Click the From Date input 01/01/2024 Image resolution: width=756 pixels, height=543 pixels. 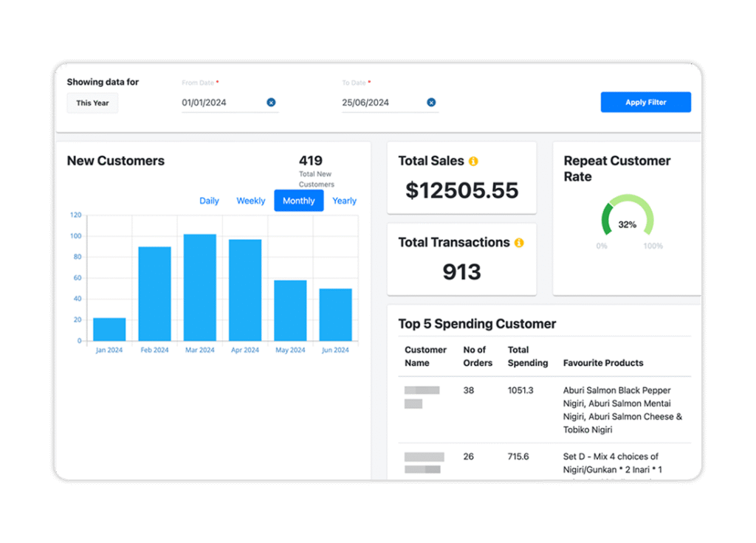[221, 103]
